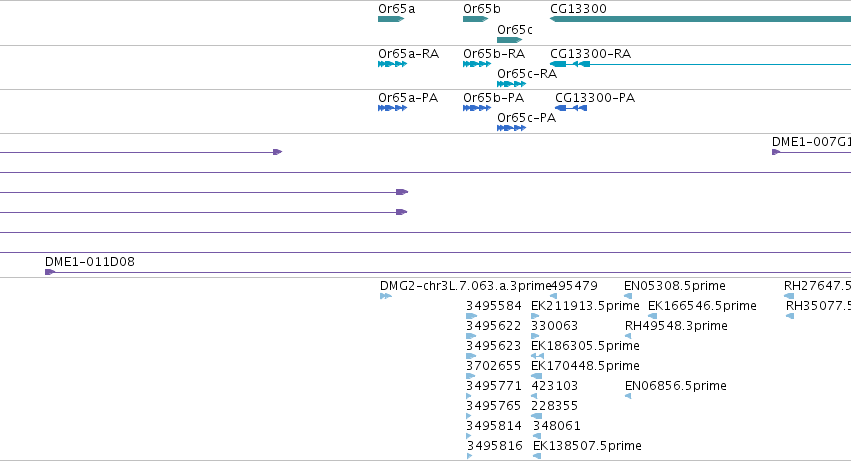Click the Or65a gene label
Image resolution: width=851 pixels, height=461 pixels.
(397, 9)
